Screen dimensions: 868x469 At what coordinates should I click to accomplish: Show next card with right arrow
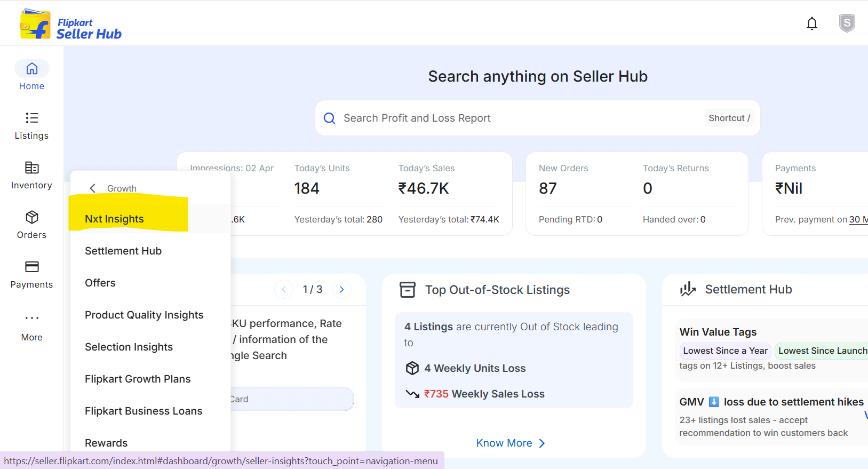click(x=341, y=289)
